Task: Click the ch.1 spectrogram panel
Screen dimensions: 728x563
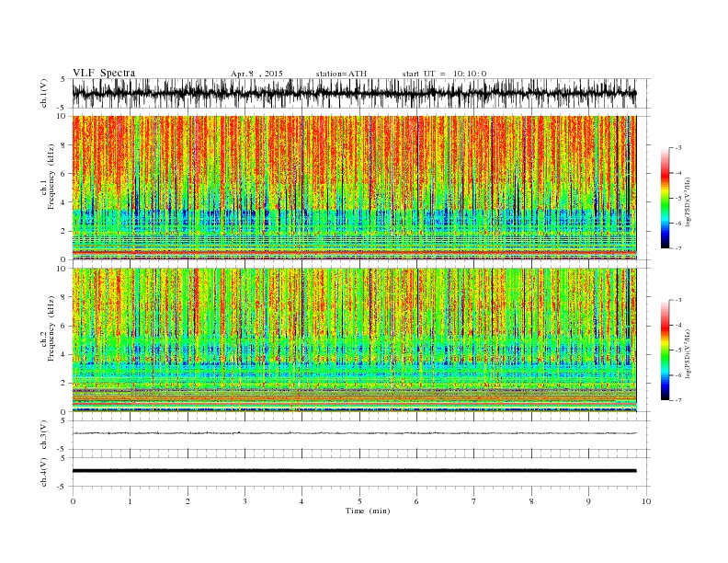Action: (354, 188)
